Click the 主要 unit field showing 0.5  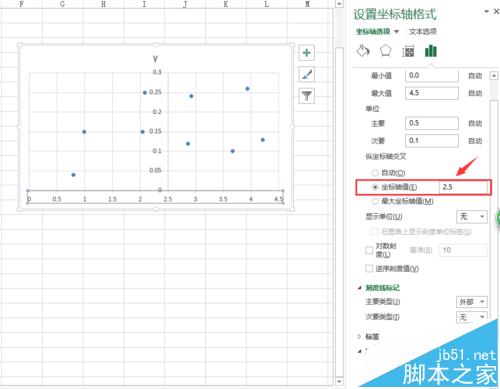[x=432, y=123]
